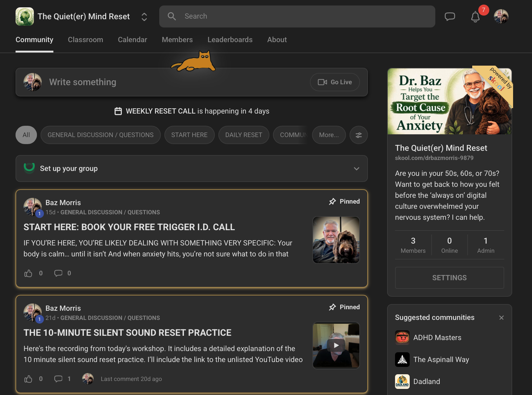The image size is (532, 395).
Task: Start a Go Live session
Action: 335,82
